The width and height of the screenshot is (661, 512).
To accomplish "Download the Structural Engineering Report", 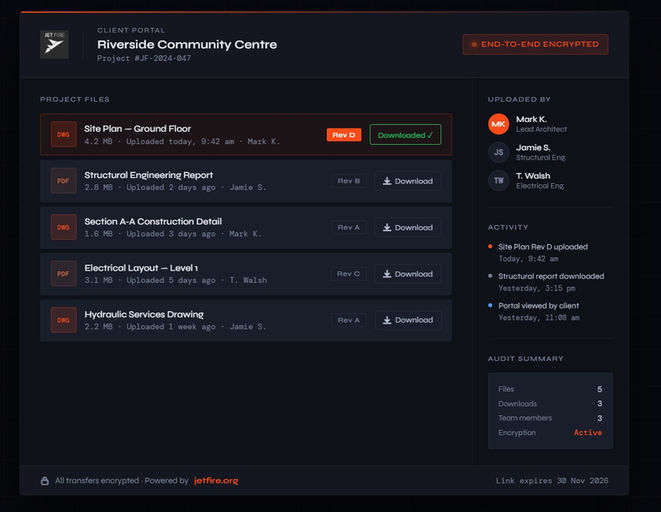I will pos(408,181).
